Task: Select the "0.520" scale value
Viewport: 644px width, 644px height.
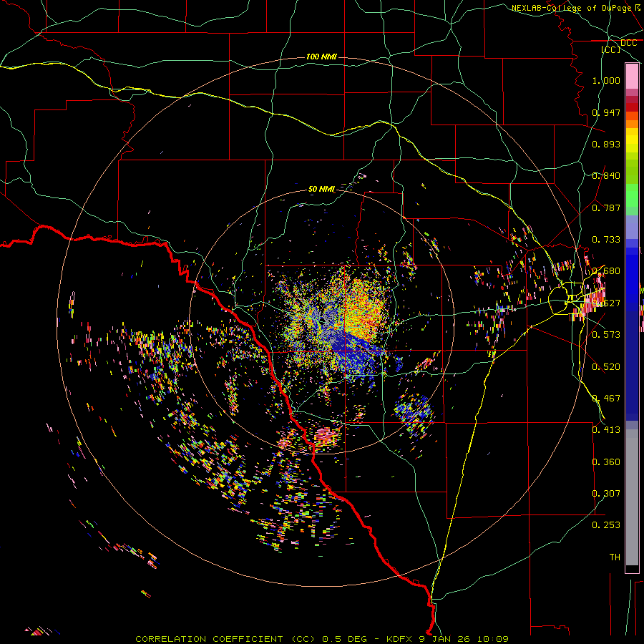Action: pos(606,367)
